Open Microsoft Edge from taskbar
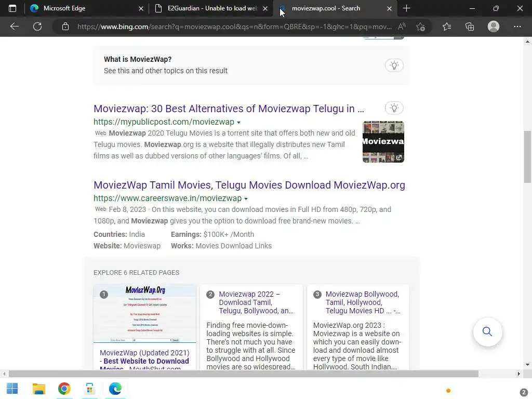532x399 pixels. 115,389
